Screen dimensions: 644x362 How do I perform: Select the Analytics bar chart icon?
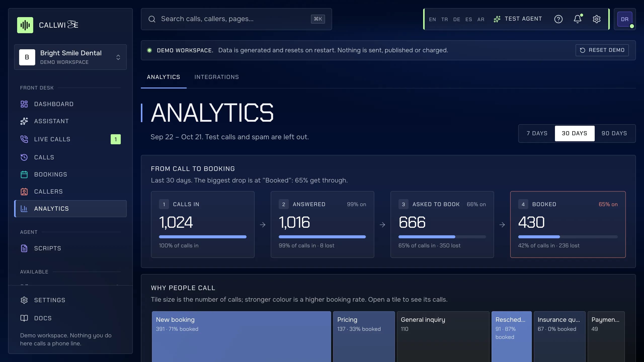24,209
